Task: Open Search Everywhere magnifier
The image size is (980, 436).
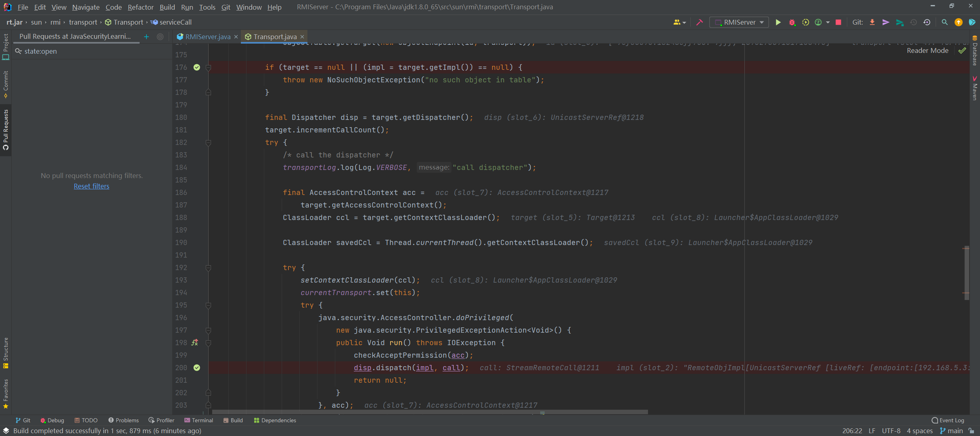Action: [x=944, y=23]
